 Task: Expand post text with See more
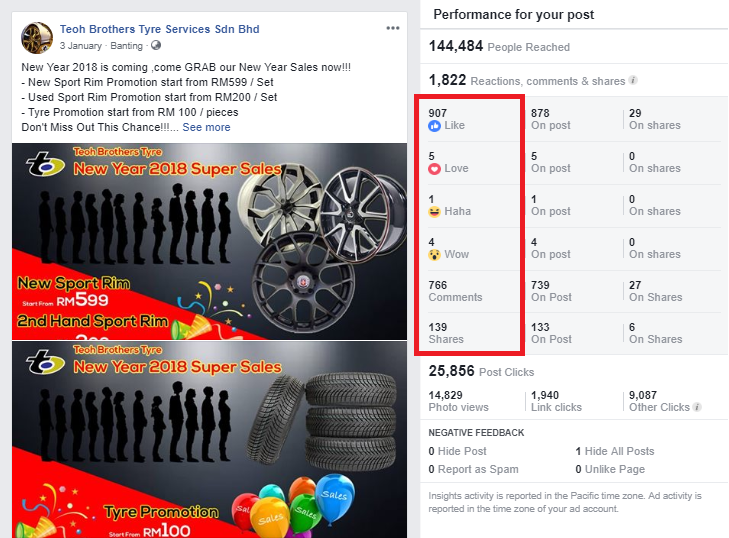pyautogui.click(x=206, y=128)
